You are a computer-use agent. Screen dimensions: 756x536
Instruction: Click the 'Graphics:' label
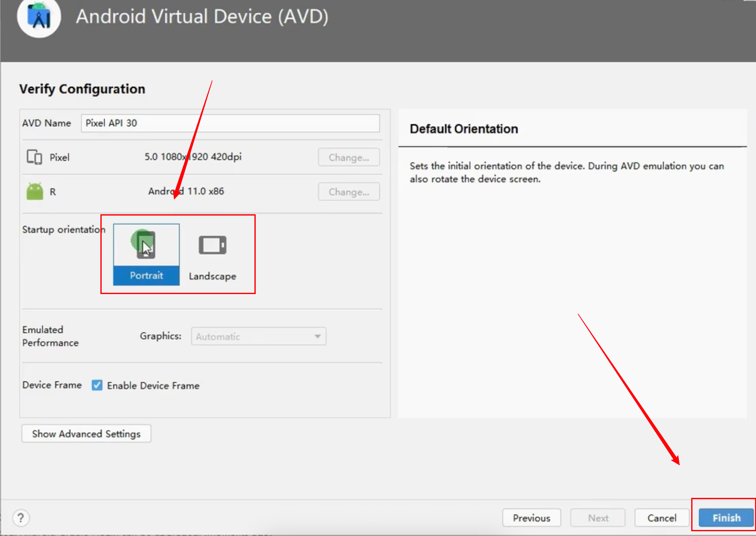(160, 336)
